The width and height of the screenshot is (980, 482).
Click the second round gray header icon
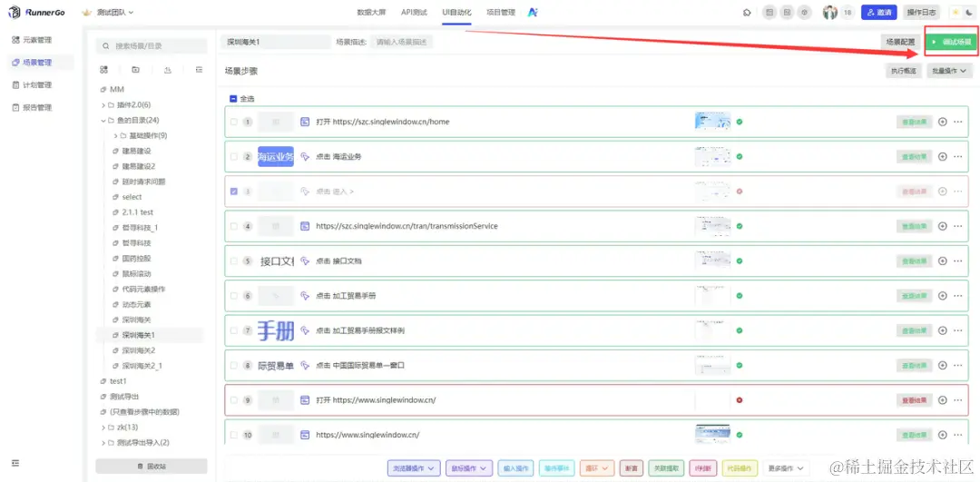(x=787, y=13)
